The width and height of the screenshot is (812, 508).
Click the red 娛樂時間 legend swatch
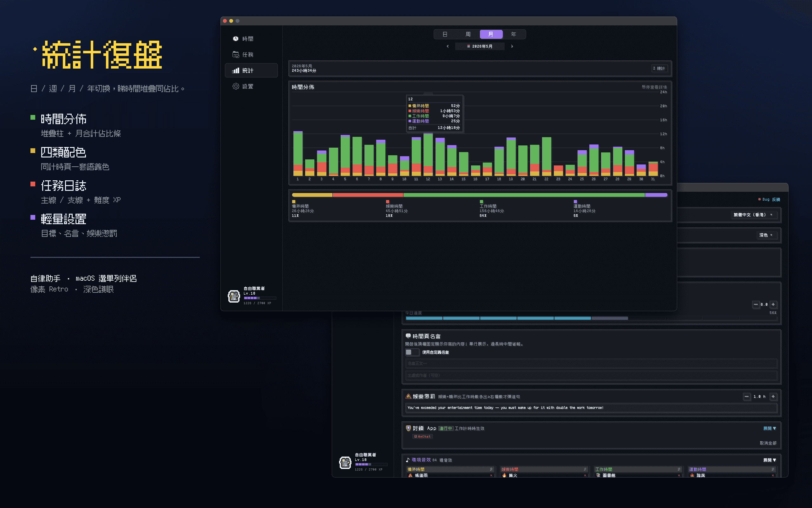click(388, 202)
